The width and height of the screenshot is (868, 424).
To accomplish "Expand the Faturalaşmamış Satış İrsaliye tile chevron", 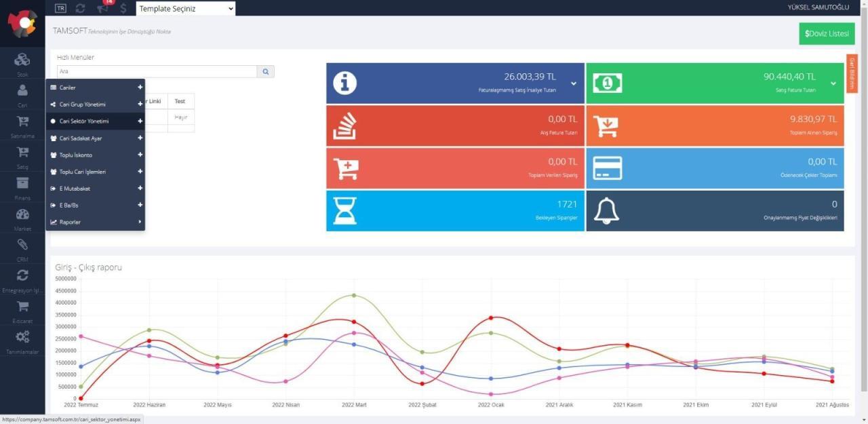I will point(573,83).
